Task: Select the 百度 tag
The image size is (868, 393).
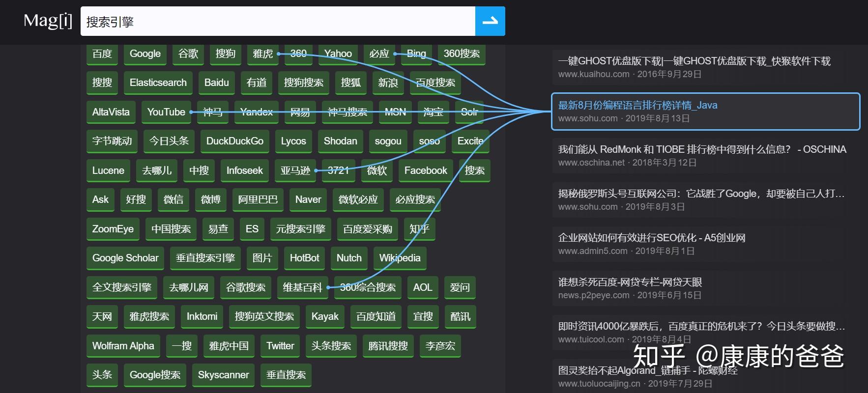Action: point(102,54)
